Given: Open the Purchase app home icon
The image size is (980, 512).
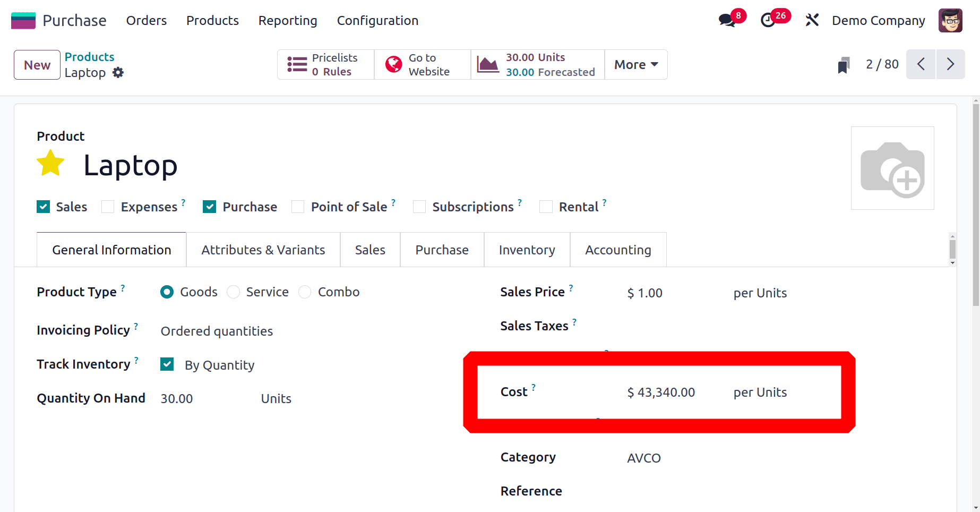Looking at the screenshot, I should coord(23,21).
